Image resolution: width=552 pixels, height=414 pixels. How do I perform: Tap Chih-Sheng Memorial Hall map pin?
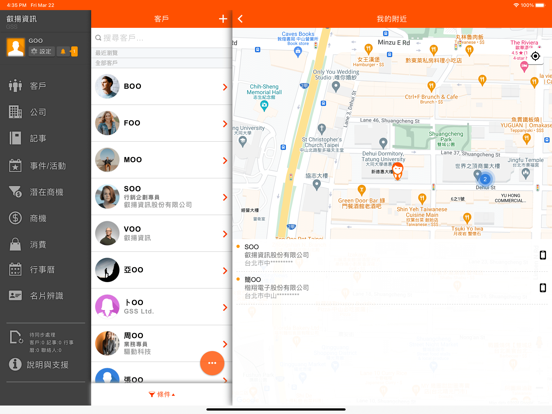pos(264,105)
